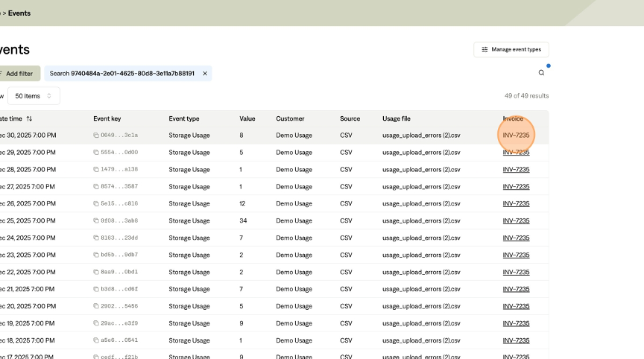Open the search magnifier icon
This screenshot has width=644, height=359.
point(541,73)
